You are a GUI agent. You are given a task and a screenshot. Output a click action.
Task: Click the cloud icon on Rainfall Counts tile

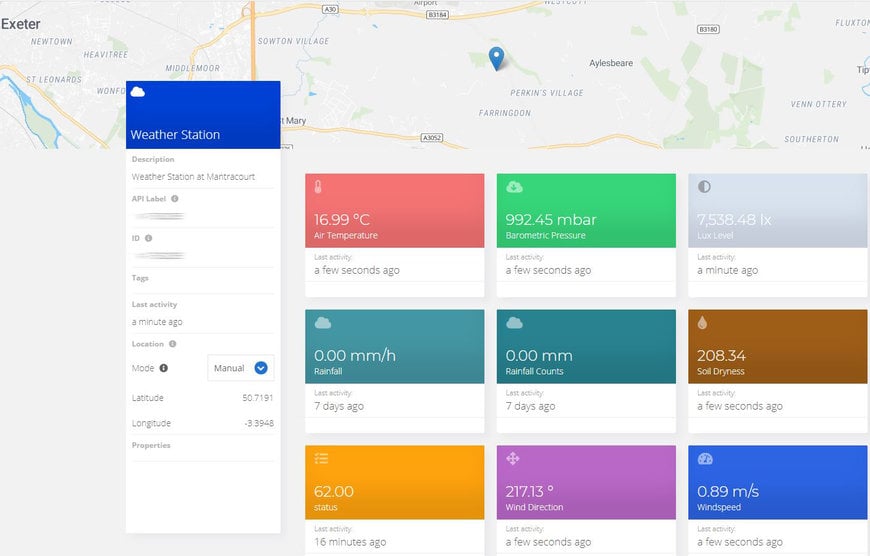click(514, 323)
